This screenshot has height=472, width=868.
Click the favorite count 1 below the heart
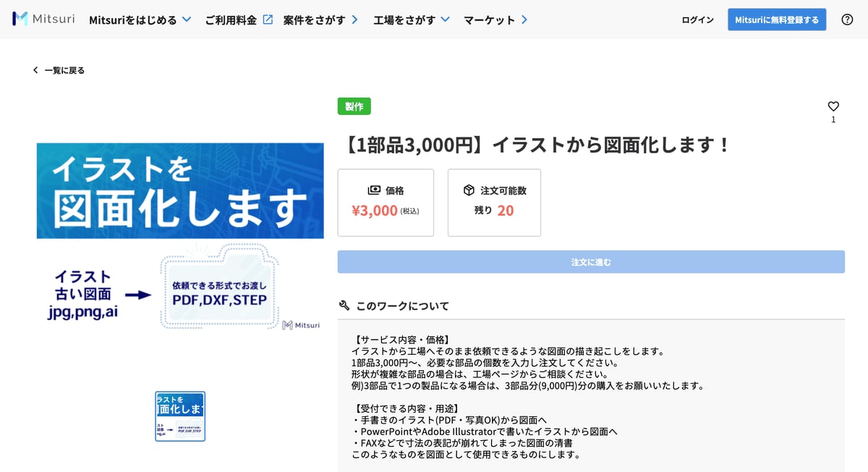pyautogui.click(x=833, y=120)
